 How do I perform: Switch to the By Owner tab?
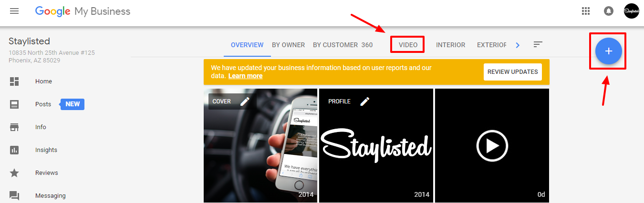[x=288, y=45]
